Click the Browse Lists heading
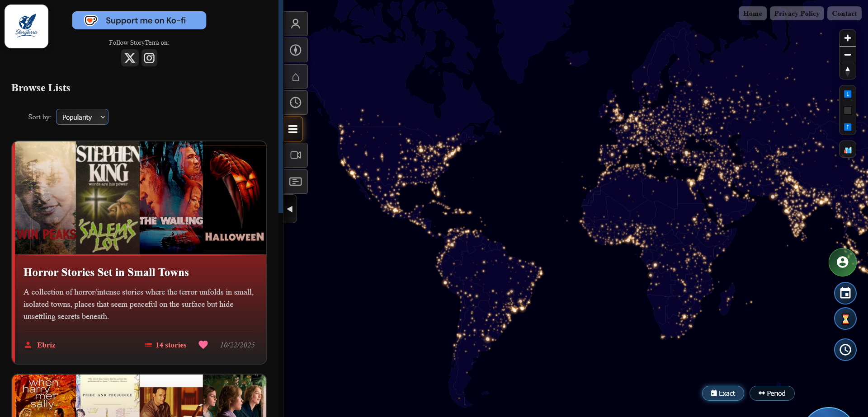The image size is (868, 417). click(41, 88)
